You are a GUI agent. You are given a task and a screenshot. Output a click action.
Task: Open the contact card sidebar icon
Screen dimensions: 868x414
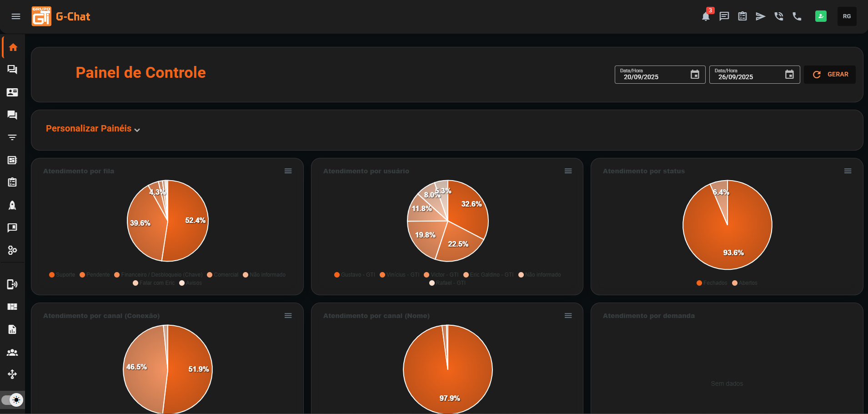(12, 92)
